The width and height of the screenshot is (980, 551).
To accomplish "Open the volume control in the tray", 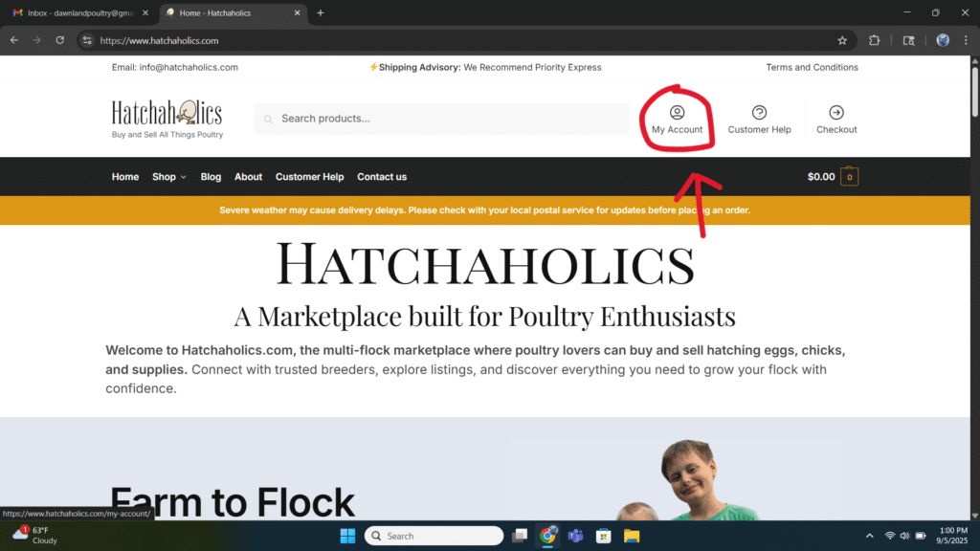I will (x=904, y=536).
